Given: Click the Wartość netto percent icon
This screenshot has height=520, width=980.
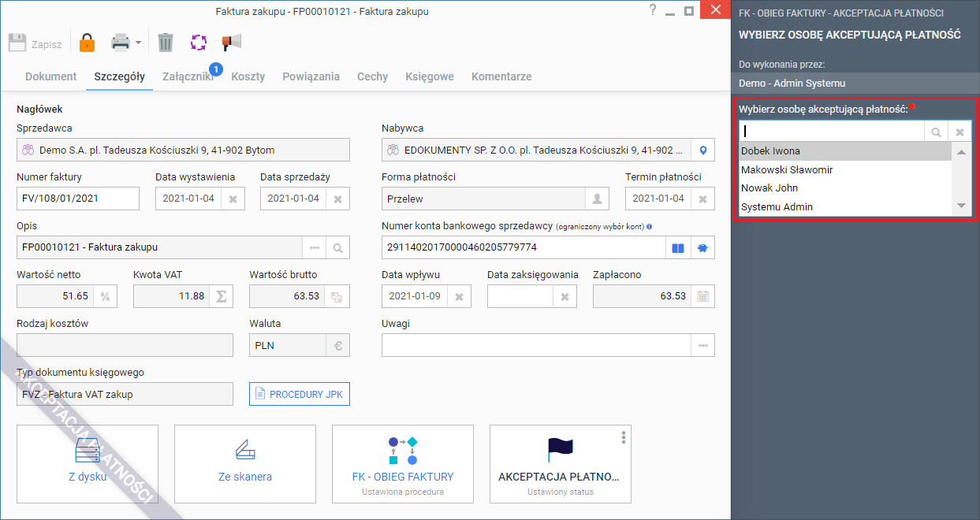Looking at the screenshot, I should click(x=105, y=296).
